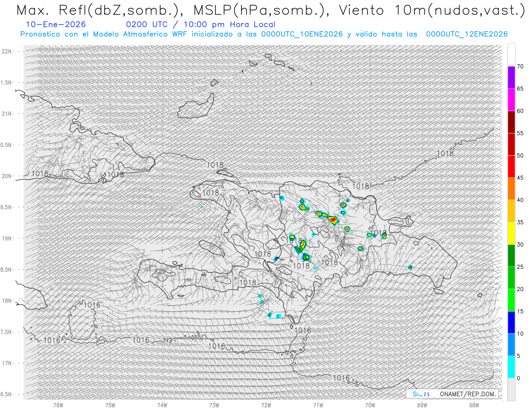This screenshot has width=532, height=411.
Task: Click the '76W' longitude label
Action: [x=58, y=405]
